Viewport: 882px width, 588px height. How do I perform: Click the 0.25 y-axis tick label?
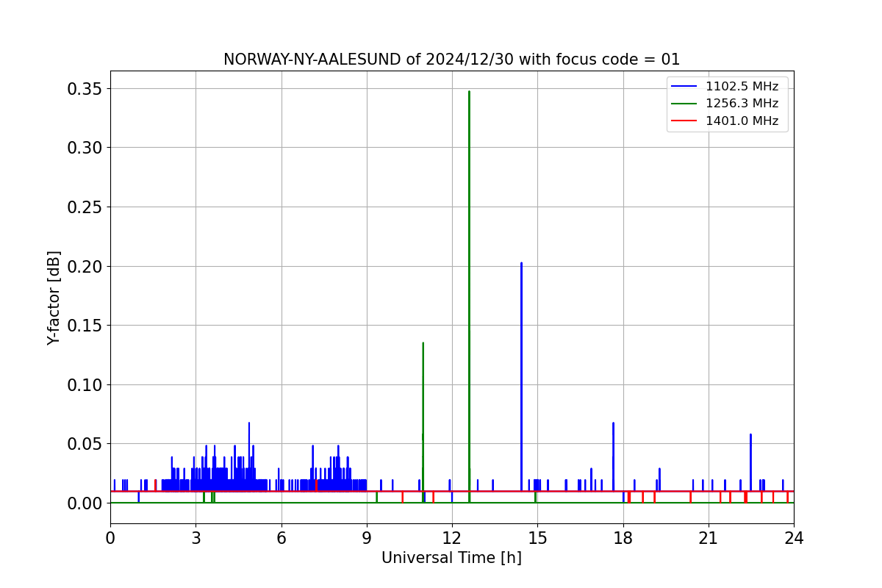tap(85, 207)
